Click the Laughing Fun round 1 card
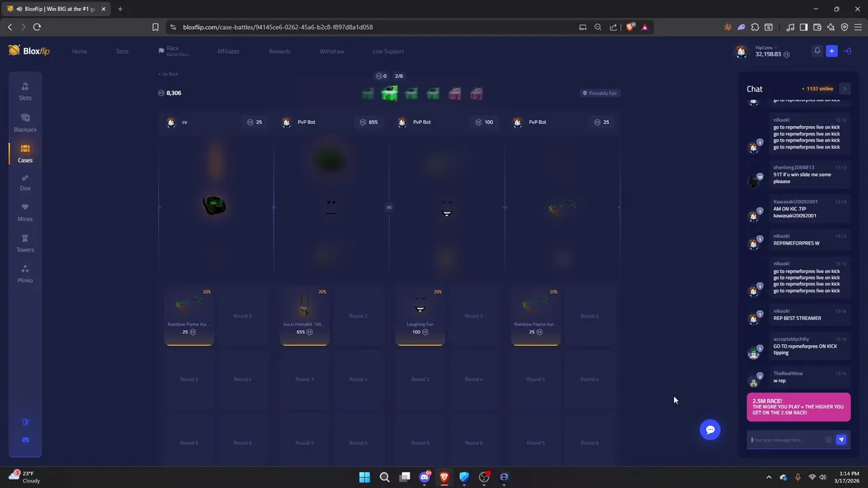 pos(420,316)
